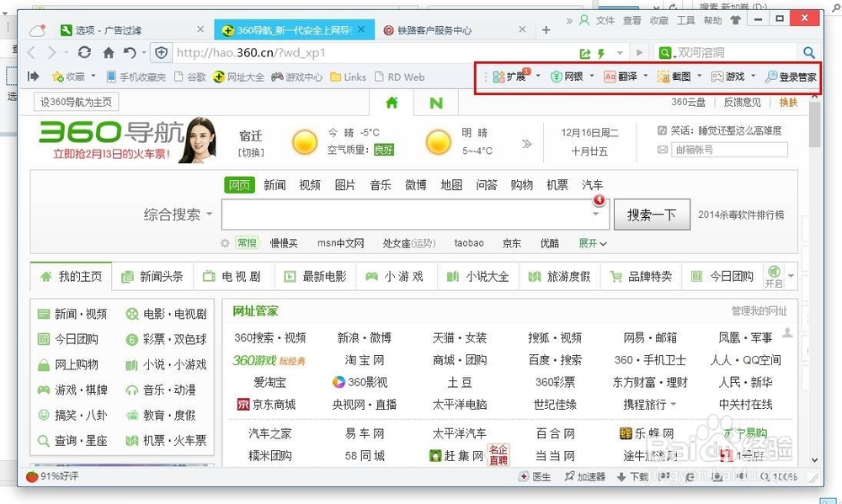Image resolution: width=842 pixels, height=504 pixels.
Task: Select the 地图 search category
Action: click(451, 185)
